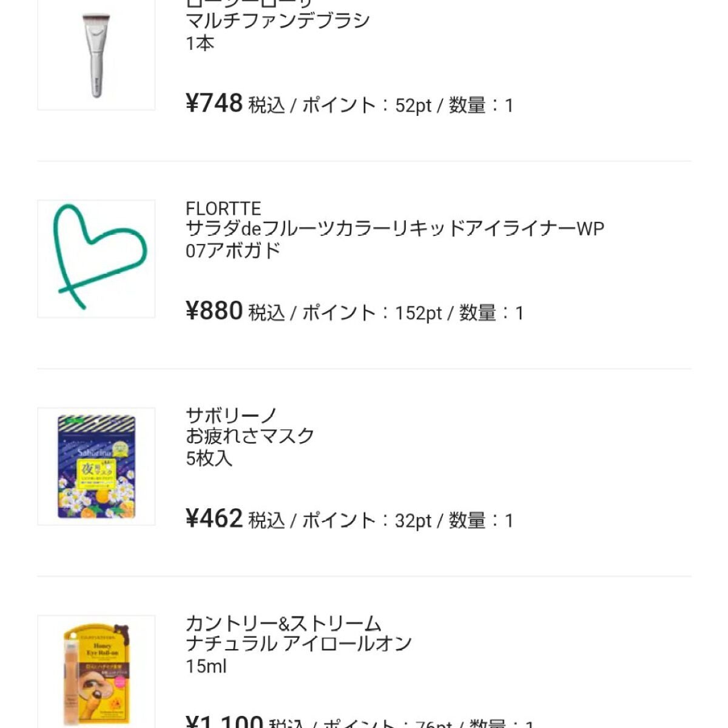The height and width of the screenshot is (728, 728).
Task: Click the ¥748 price text
Action: click(214, 104)
